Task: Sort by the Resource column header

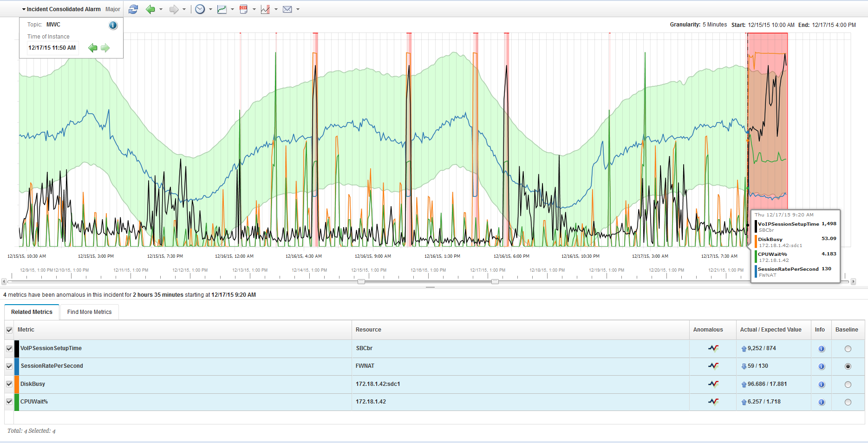Action: click(368, 330)
